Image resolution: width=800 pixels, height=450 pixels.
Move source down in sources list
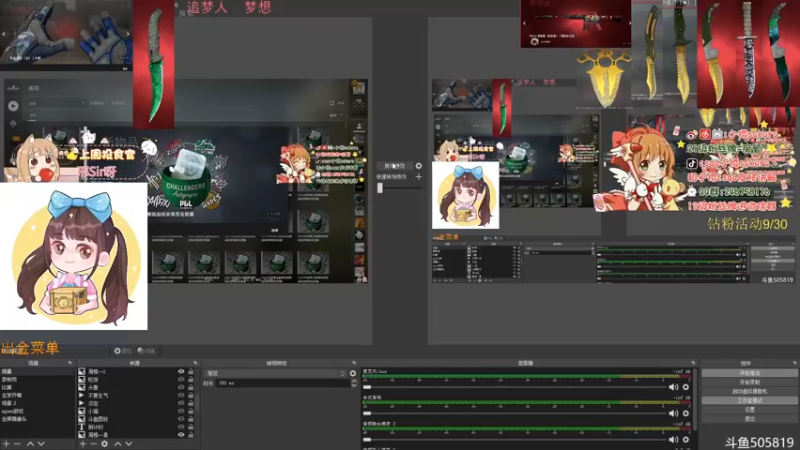pyautogui.click(x=129, y=444)
